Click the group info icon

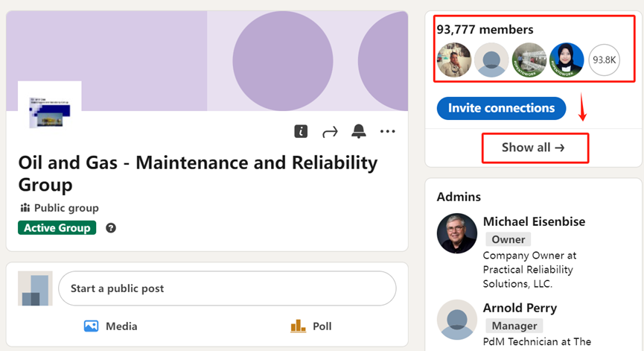[x=301, y=132]
